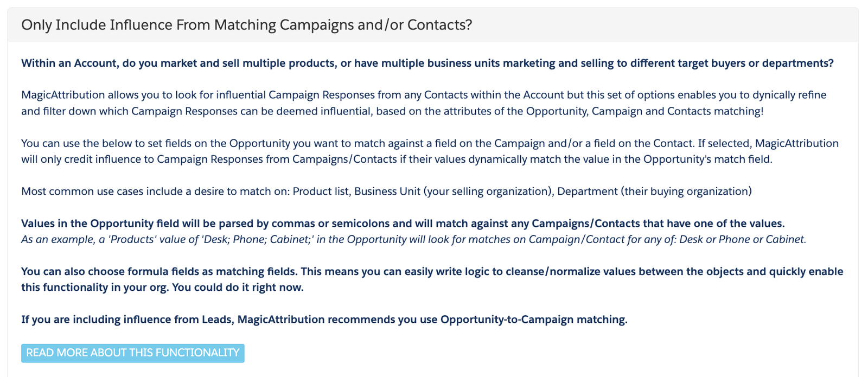Click the line 'If you are including influence from Leads'
This screenshot has height=377, width=868.
coord(324,320)
